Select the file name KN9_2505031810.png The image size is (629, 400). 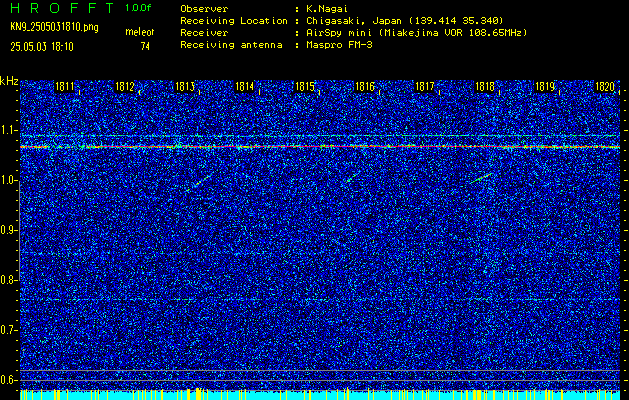point(54,27)
